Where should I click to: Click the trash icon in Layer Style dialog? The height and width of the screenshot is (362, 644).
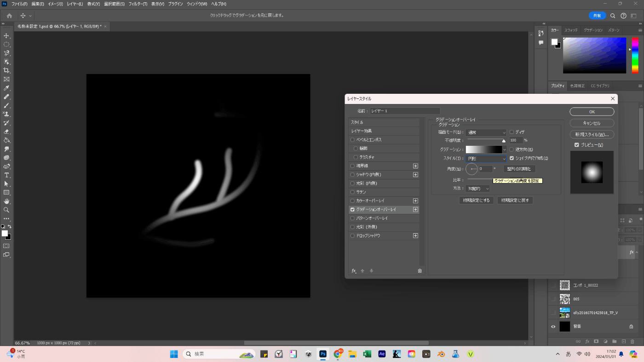tap(420, 271)
